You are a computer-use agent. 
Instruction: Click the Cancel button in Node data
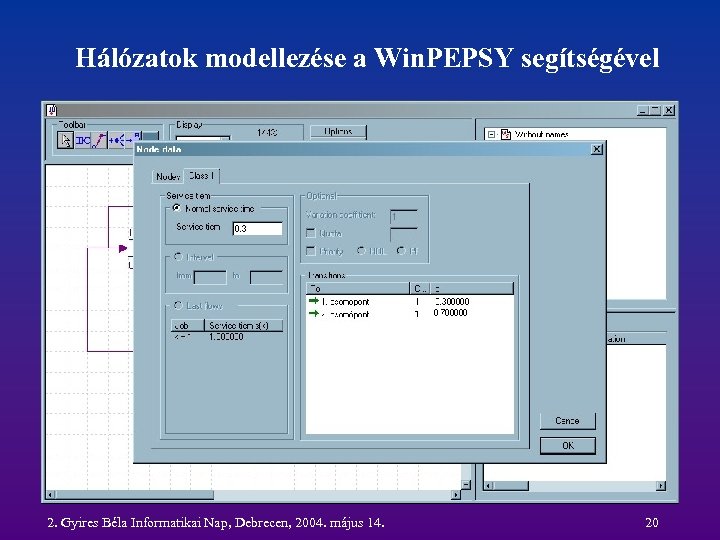(x=568, y=421)
